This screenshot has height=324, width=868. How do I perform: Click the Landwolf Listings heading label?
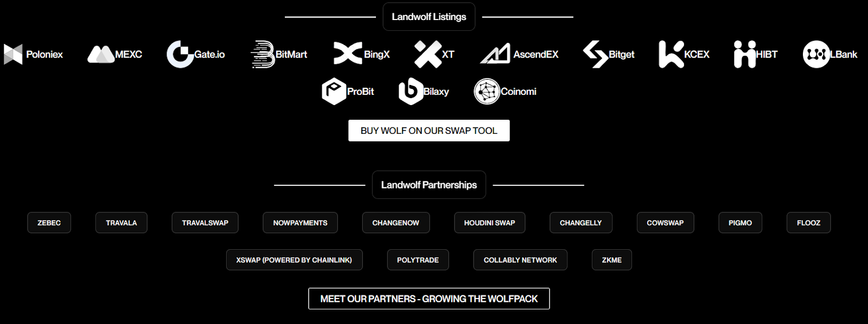coord(429,17)
